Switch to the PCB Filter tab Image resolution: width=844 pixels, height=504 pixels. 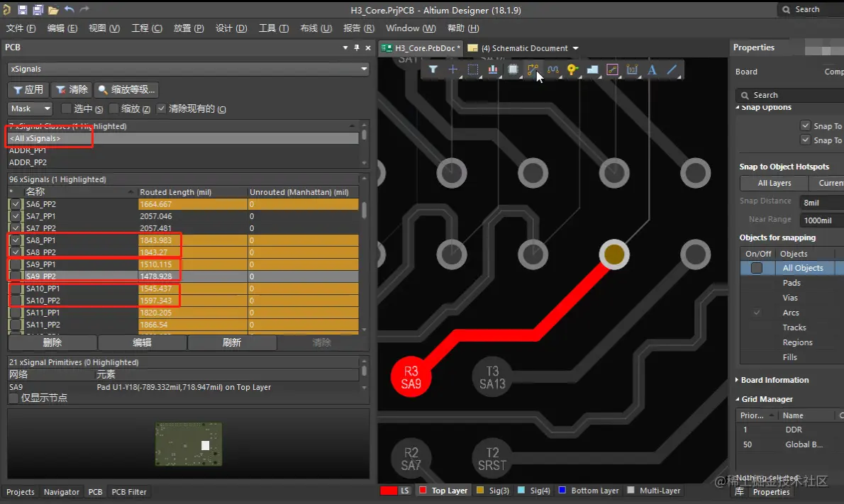128,492
